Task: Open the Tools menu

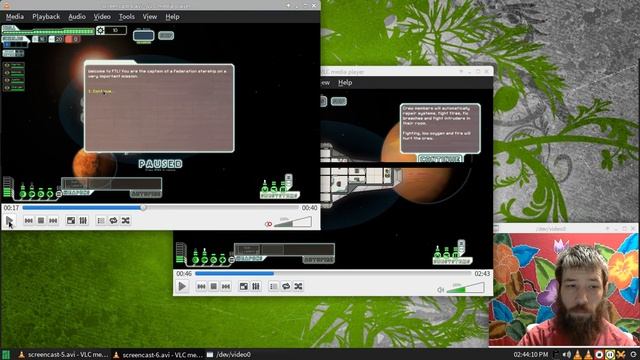Action: point(127,17)
